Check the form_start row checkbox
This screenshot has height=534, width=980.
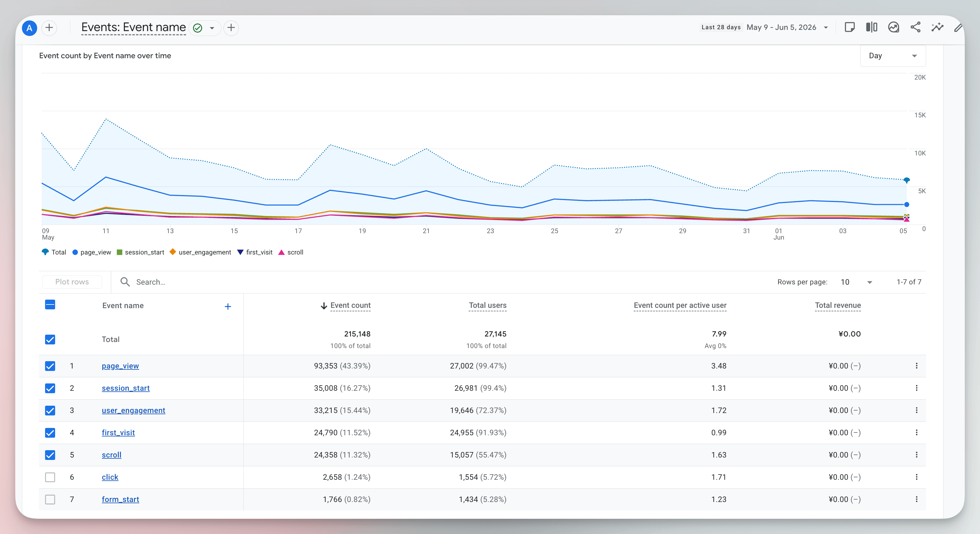pyautogui.click(x=50, y=500)
